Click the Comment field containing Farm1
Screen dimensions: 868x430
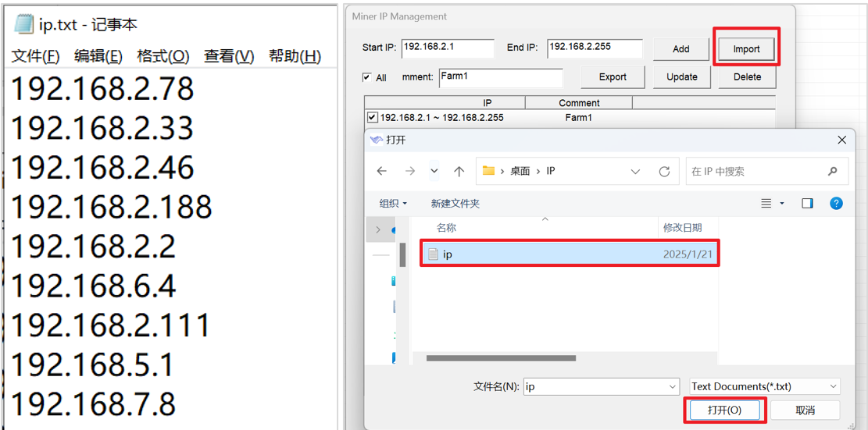[501, 77]
